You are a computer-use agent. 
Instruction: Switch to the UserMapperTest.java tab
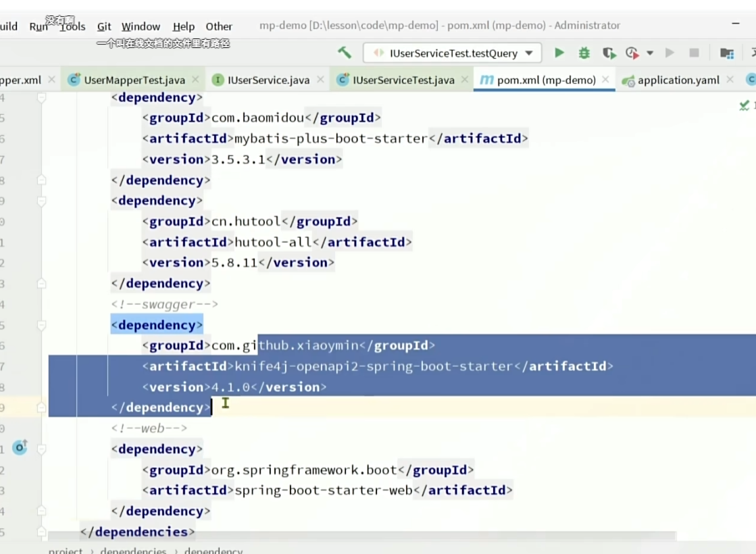(x=134, y=80)
